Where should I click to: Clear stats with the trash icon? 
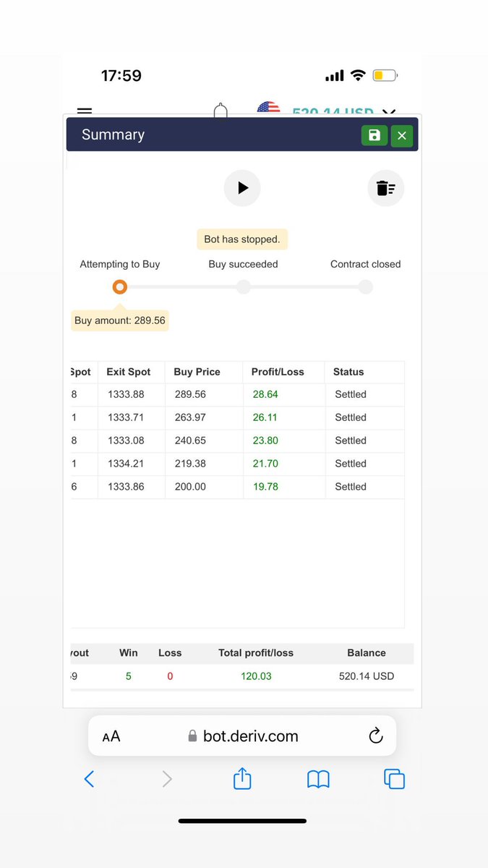386,188
